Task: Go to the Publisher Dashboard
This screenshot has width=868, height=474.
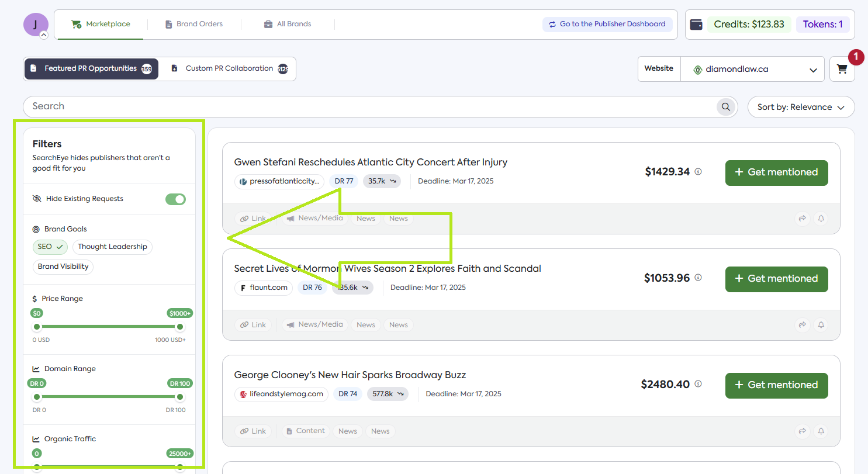Action: coord(607,25)
